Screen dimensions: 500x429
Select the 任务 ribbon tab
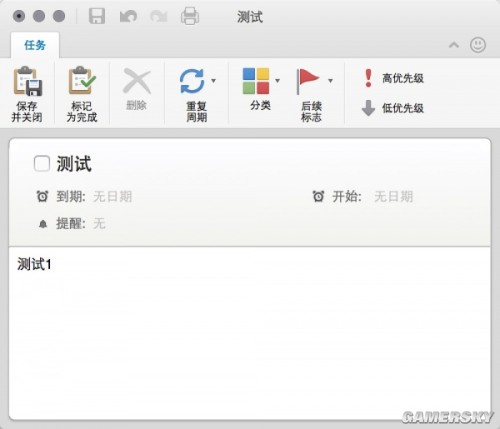point(35,45)
